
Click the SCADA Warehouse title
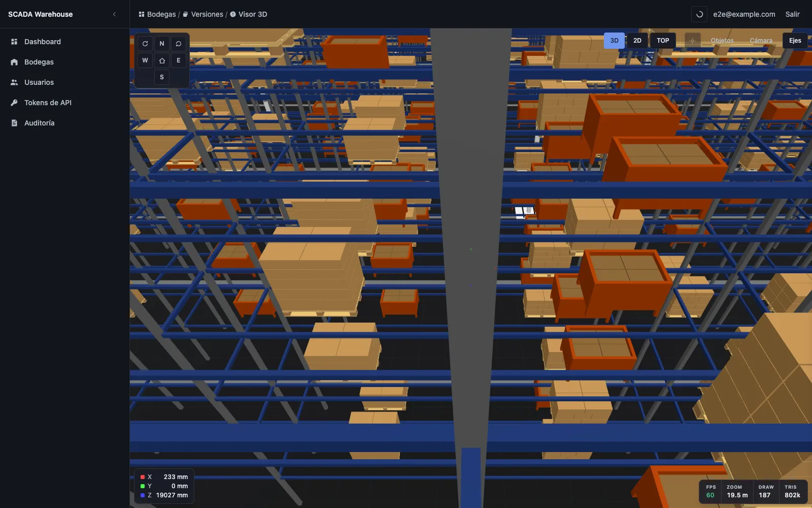pos(41,14)
